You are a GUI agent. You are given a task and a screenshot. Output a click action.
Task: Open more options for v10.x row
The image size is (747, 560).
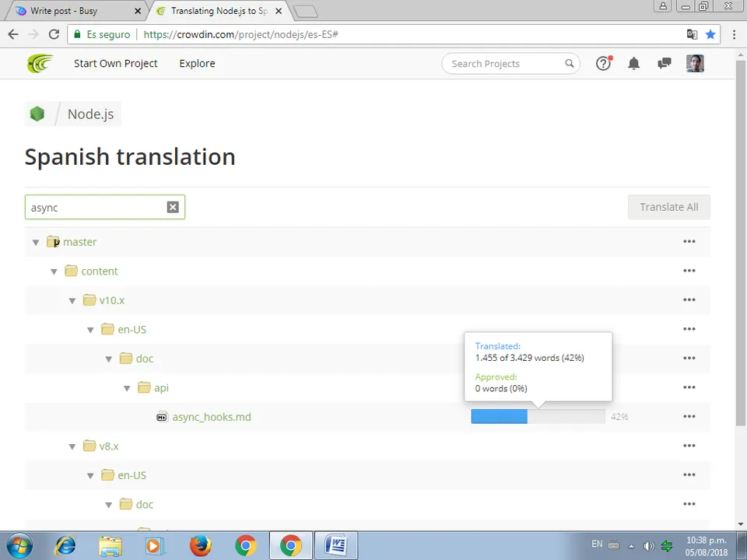(689, 299)
